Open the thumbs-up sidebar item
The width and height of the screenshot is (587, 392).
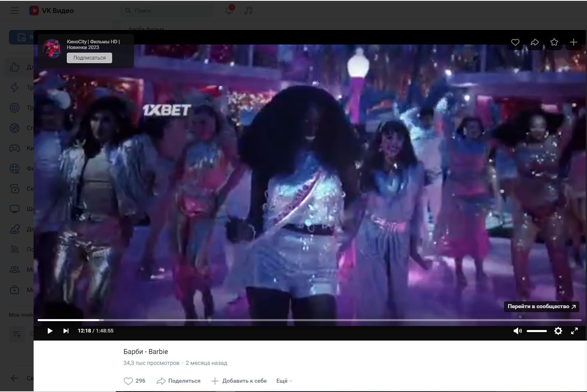(x=15, y=67)
